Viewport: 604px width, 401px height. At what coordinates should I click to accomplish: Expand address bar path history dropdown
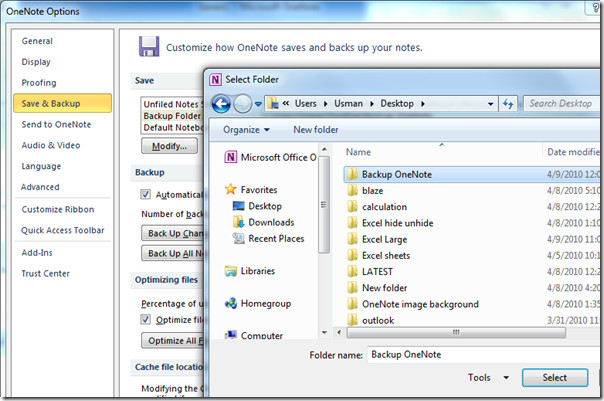(x=490, y=104)
